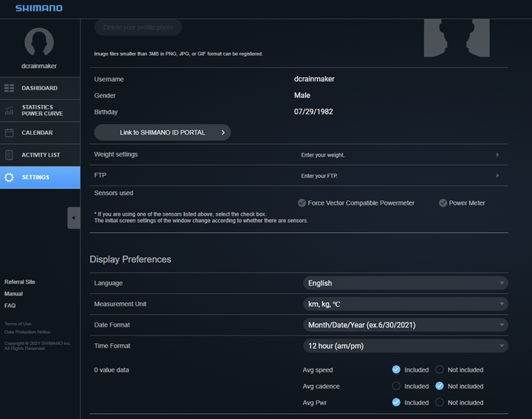The width and height of the screenshot is (532, 419).
Task: Open the Manual link
Action: (13, 294)
